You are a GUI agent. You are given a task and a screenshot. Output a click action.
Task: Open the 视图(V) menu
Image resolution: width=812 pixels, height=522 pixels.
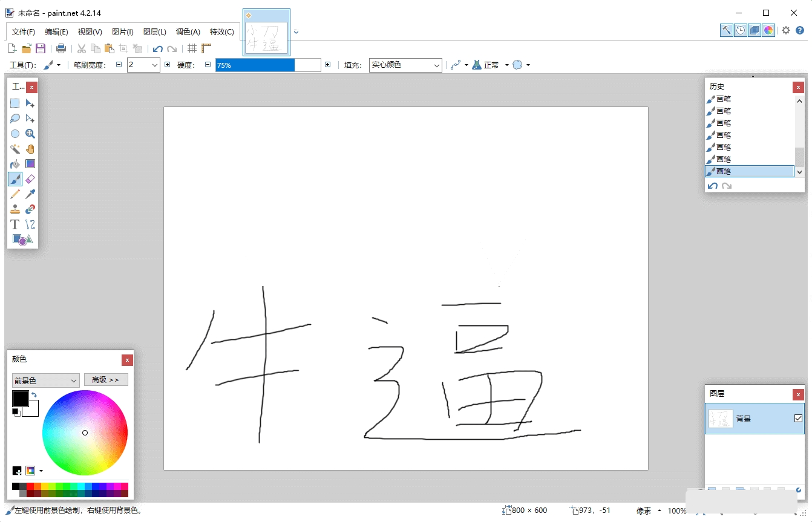(90, 31)
